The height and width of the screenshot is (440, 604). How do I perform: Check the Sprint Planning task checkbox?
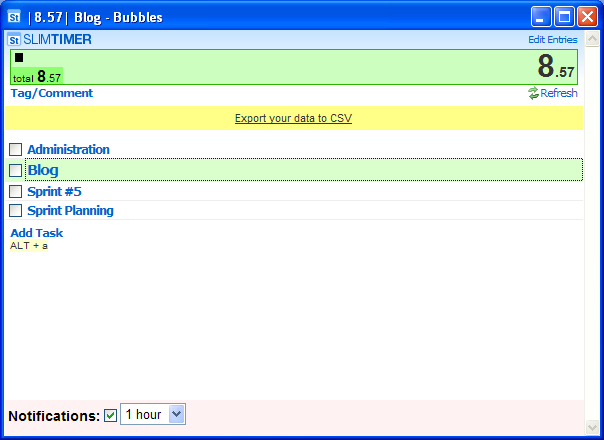click(x=15, y=211)
